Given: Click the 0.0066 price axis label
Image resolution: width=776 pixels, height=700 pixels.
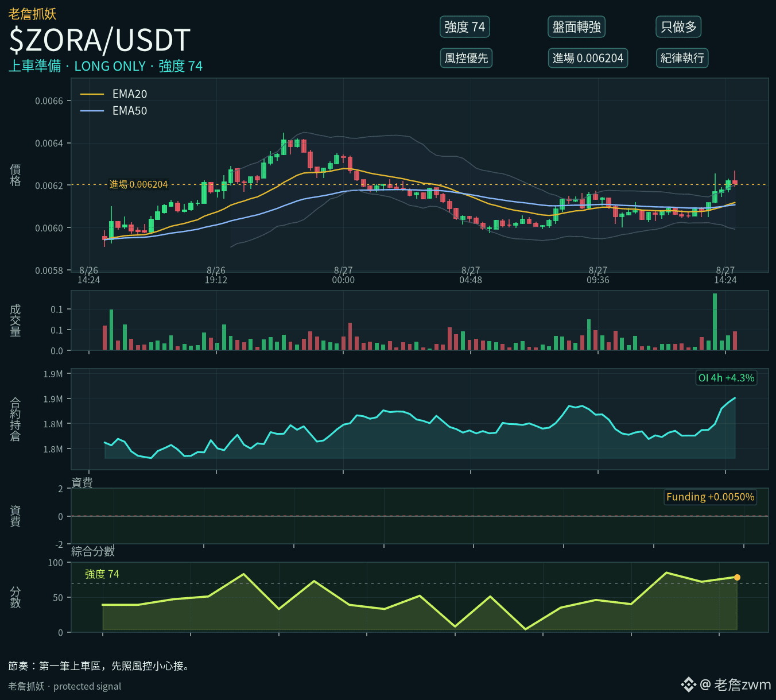Looking at the screenshot, I should pos(49,101).
